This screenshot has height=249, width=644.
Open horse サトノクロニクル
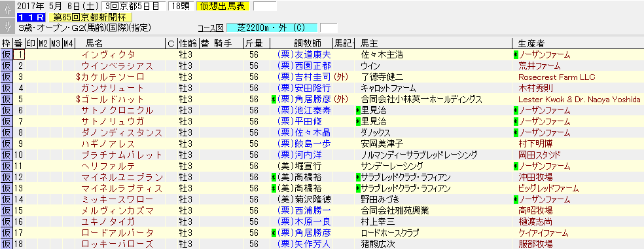pos(117,110)
